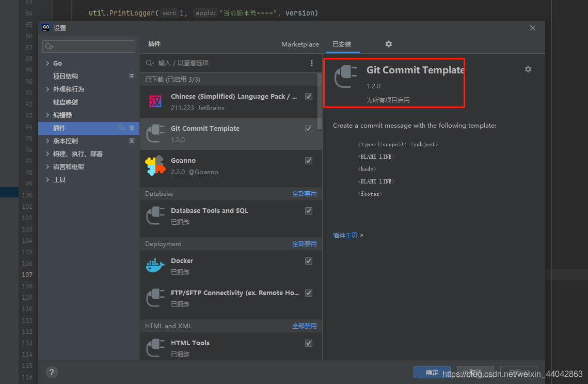Select 插件 in settings tree
The image size is (588, 384).
click(89, 128)
